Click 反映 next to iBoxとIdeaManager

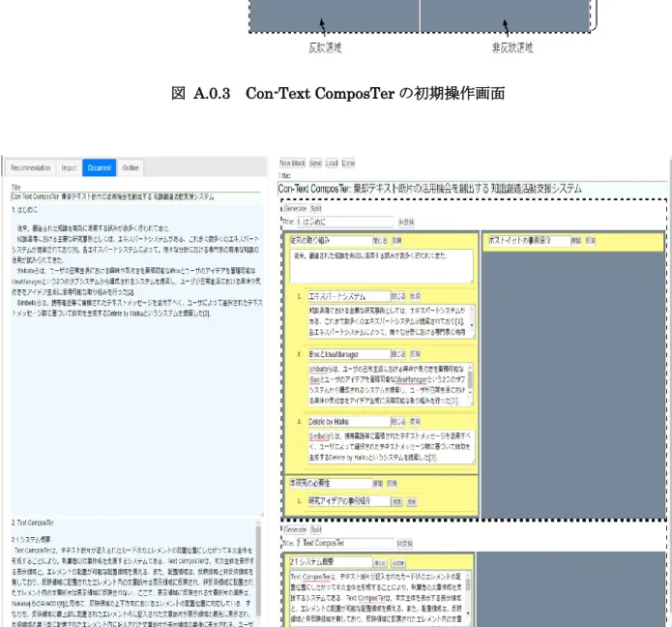pos(415,354)
